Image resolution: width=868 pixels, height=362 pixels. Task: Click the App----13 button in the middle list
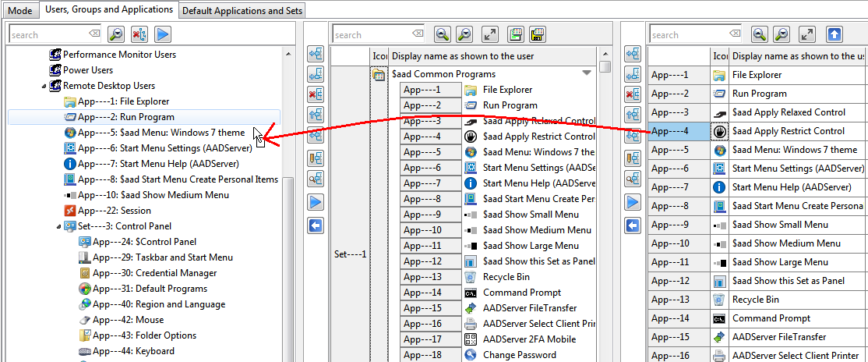[431, 277]
